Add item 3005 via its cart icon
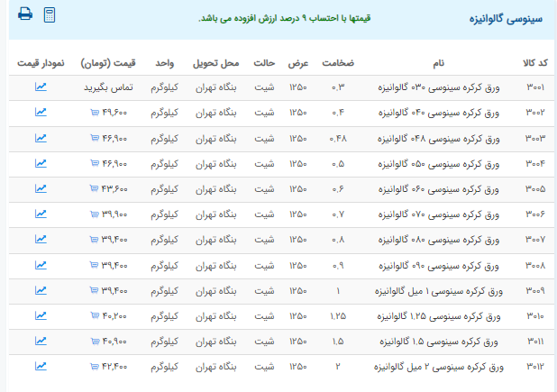The width and height of the screenshot is (557, 392). point(95,189)
